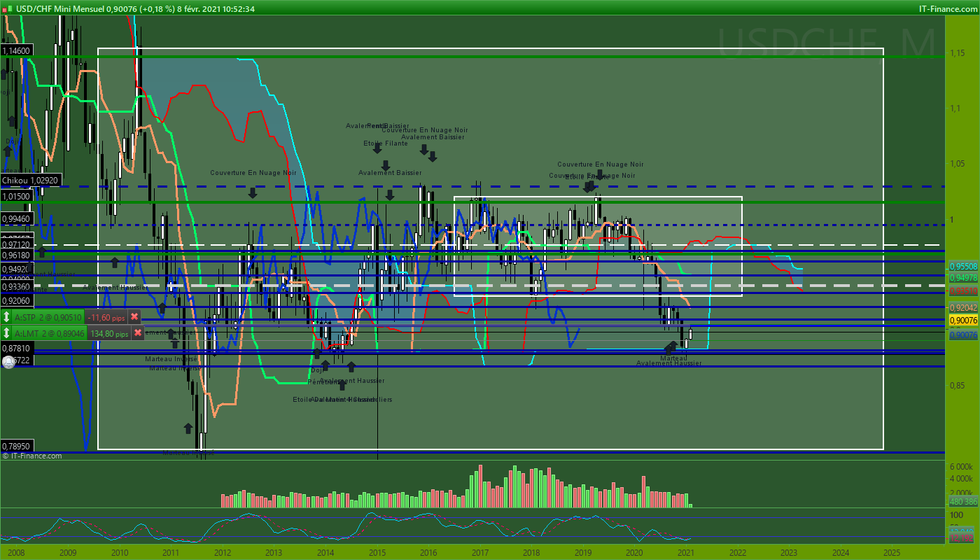Click the red 0,93510 indicator price tag
Image resolution: width=980 pixels, height=560 pixels.
963,289
